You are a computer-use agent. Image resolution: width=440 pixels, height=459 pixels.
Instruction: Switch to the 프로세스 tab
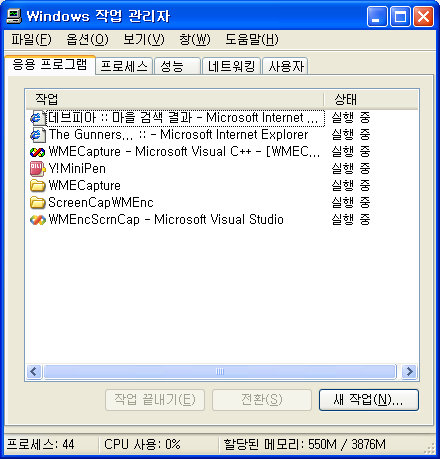124,66
